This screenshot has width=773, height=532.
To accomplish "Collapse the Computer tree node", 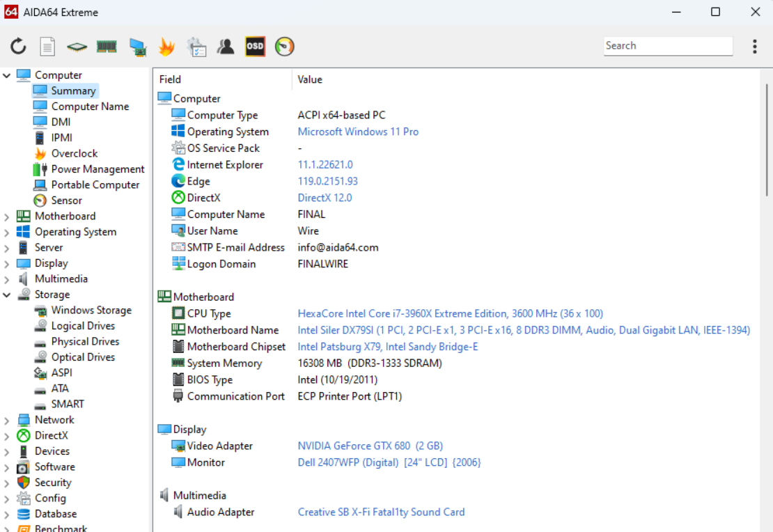I will click(7, 75).
